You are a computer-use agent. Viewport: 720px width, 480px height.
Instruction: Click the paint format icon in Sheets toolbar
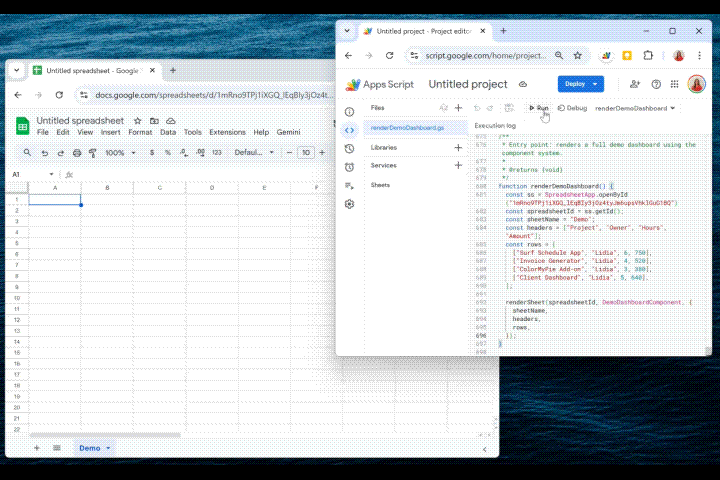coord(93,153)
